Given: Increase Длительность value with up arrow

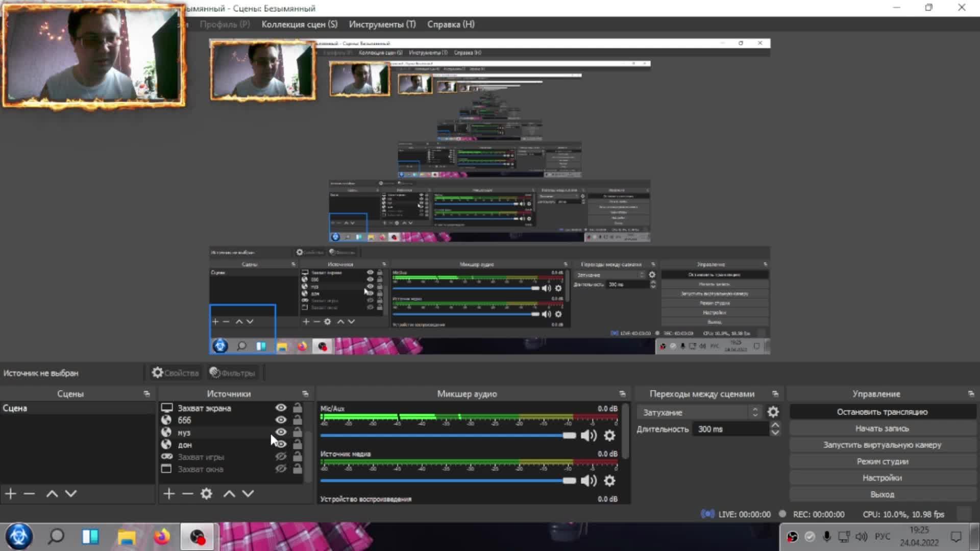Looking at the screenshot, I should click(775, 425).
